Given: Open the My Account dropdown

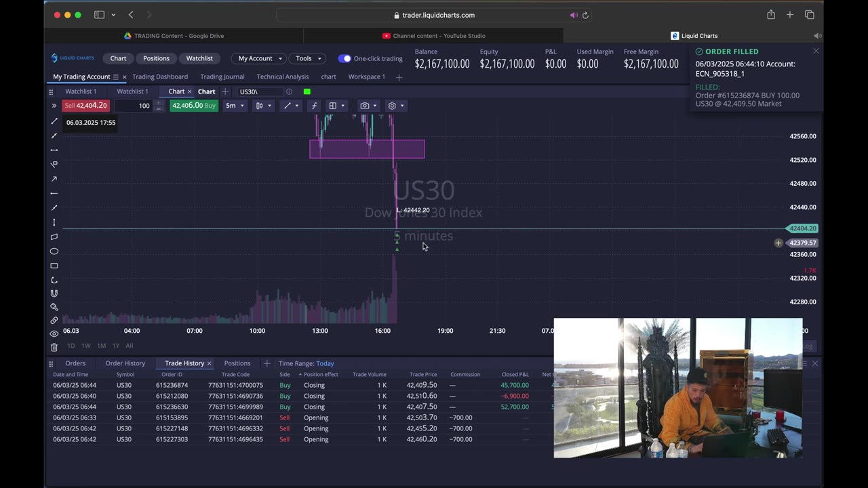Looking at the screenshot, I should coord(260,58).
